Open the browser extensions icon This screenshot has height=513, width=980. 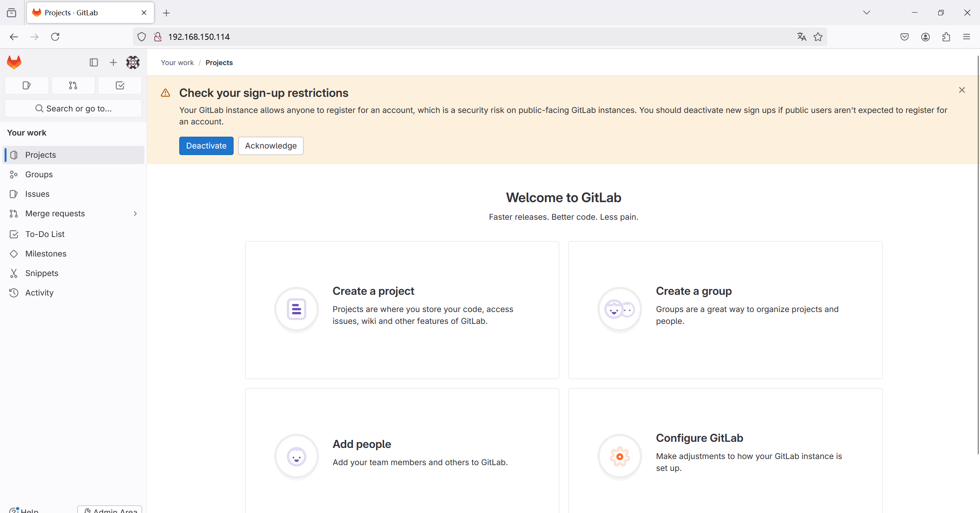(x=946, y=37)
